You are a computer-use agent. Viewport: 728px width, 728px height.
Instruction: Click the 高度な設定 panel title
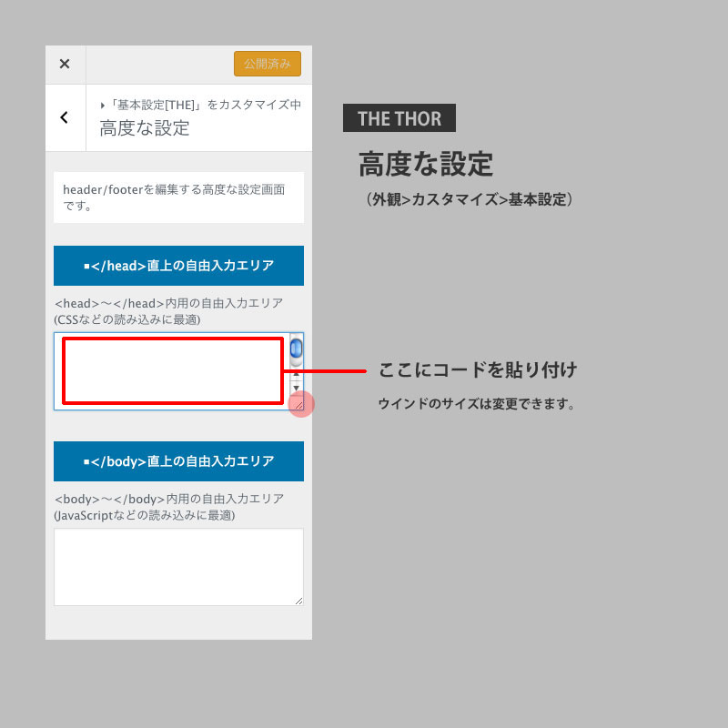tap(145, 128)
